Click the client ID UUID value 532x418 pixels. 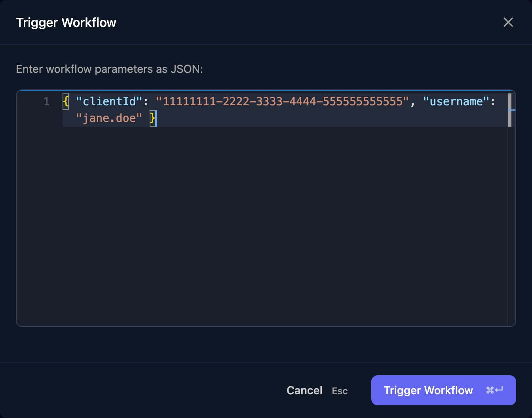point(283,102)
